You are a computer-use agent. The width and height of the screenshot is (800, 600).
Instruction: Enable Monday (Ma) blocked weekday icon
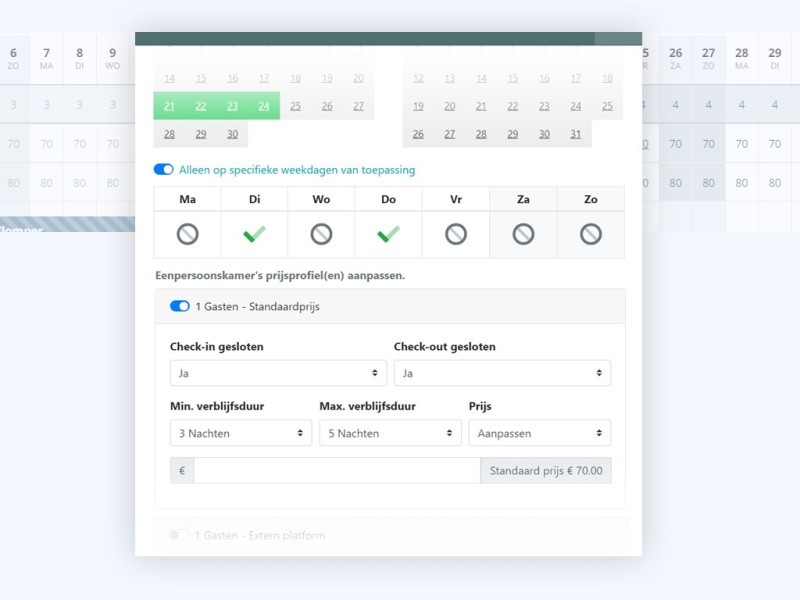(x=187, y=234)
